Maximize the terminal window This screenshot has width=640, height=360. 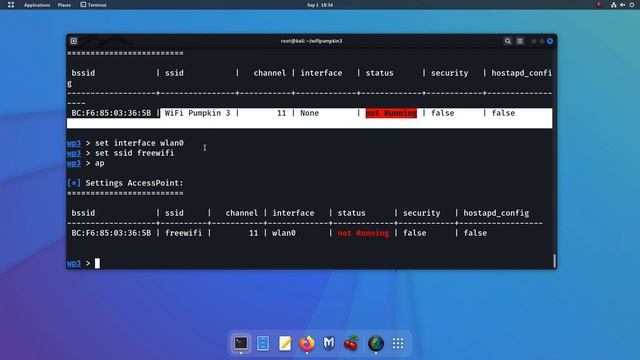[x=542, y=41]
